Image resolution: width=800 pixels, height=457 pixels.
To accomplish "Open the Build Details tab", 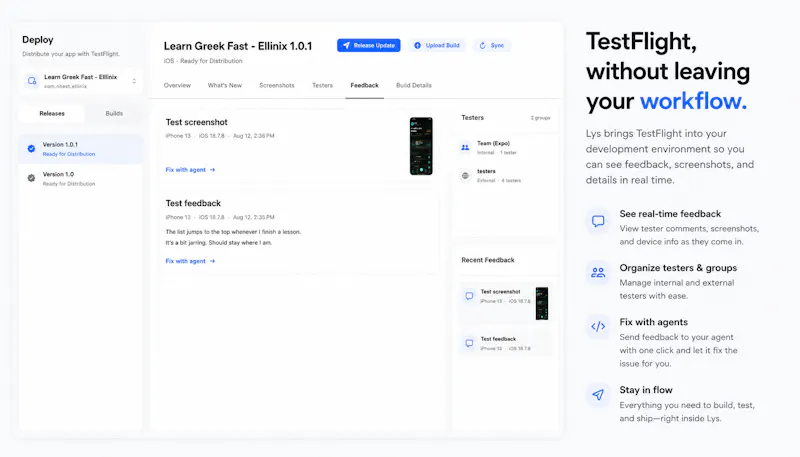I will pyautogui.click(x=414, y=85).
